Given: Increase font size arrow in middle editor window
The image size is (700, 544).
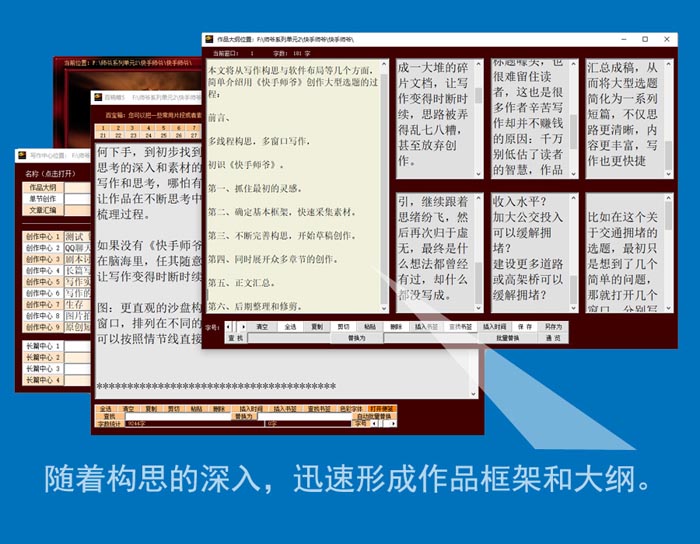Looking at the screenshot, I should tap(393, 424).
